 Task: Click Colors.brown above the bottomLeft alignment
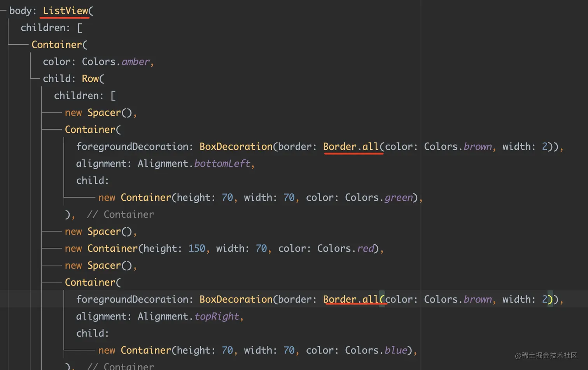pos(458,146)
